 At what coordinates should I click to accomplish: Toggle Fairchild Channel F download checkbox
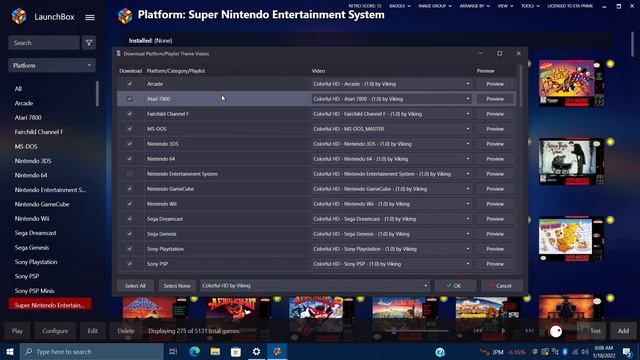(130, 114)
